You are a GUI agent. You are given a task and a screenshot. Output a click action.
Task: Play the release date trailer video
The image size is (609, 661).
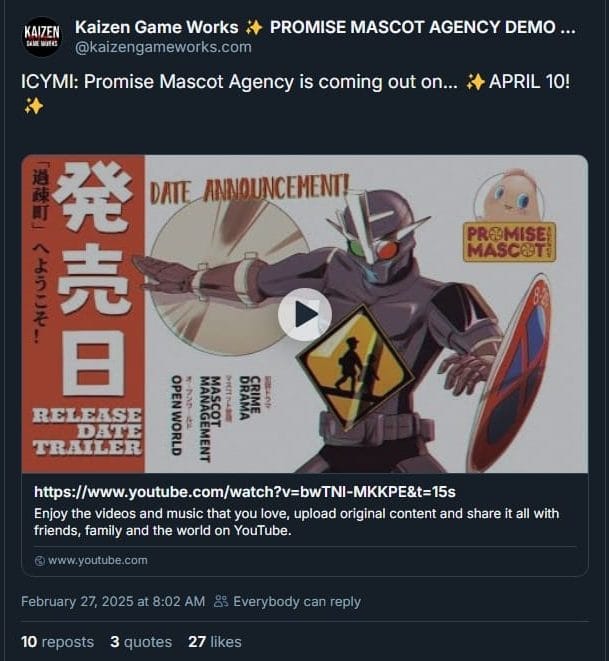(x=304, y=314)
